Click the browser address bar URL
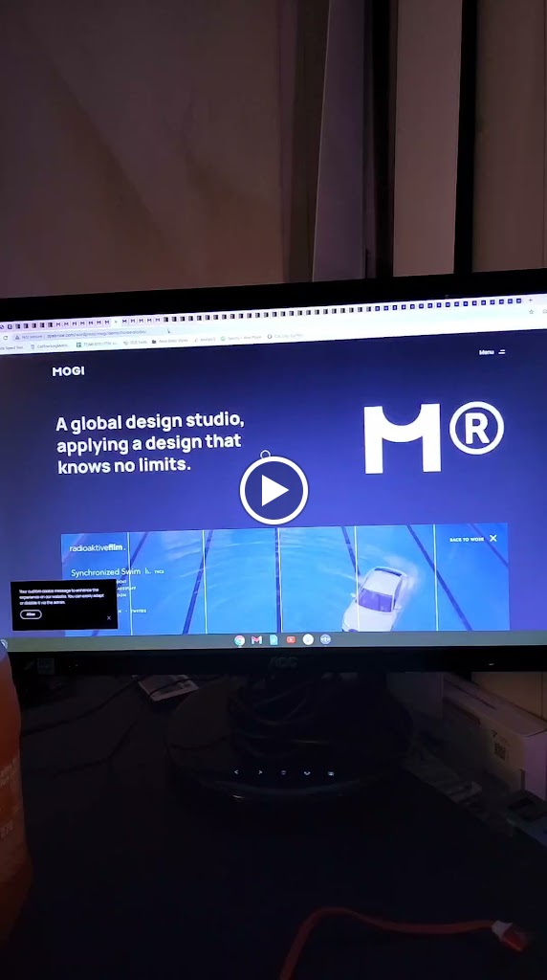The image size is (547, 980). coord(97,334)
